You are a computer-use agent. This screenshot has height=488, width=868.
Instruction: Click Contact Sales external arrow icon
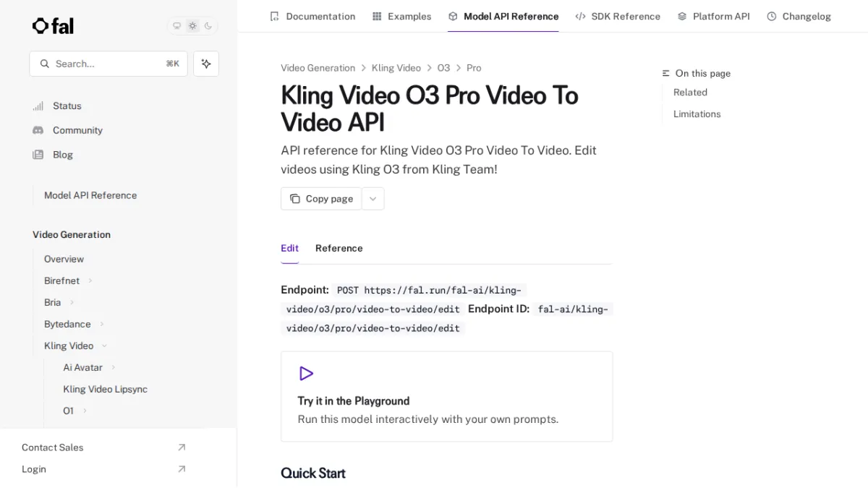(182, 448)
